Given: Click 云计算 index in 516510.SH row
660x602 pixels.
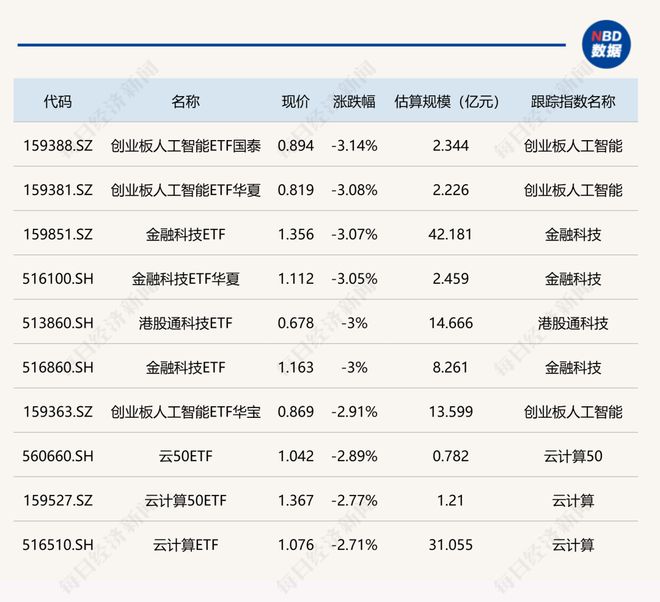Looking at the screenshot, I should [x=573, y=545].
